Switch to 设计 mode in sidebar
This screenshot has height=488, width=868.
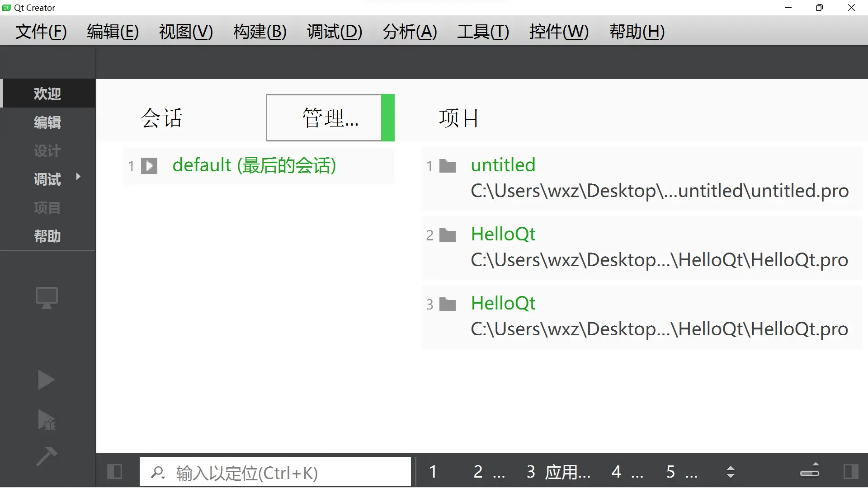pos(47,150)
